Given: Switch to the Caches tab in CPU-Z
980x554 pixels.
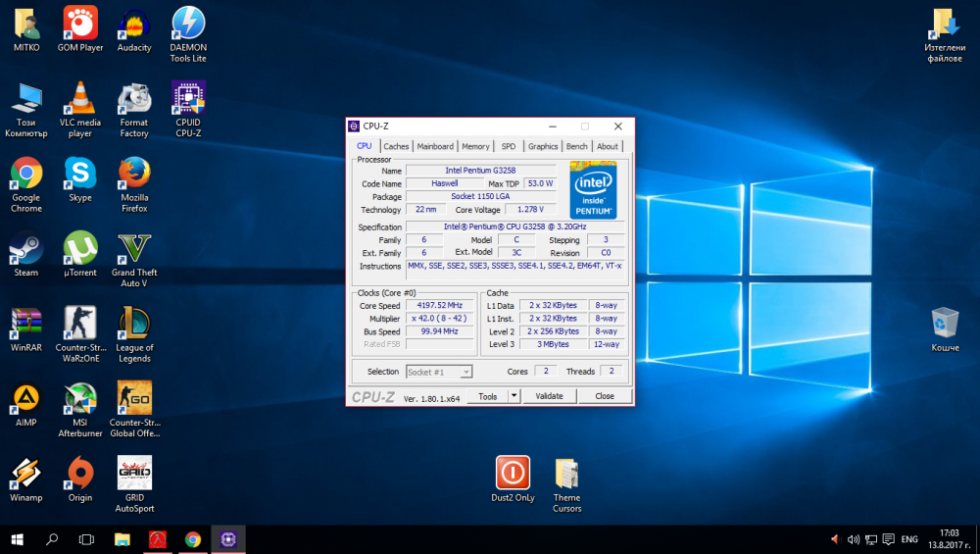Looking at the screenshot, I should [396, 146].
